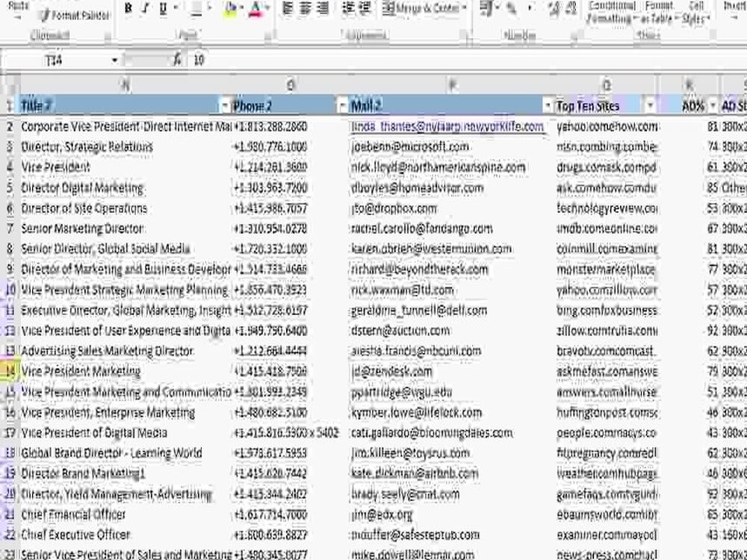Select cell 'Director, Strategic Relations'

pyautogui.click(x=125, y=146)
